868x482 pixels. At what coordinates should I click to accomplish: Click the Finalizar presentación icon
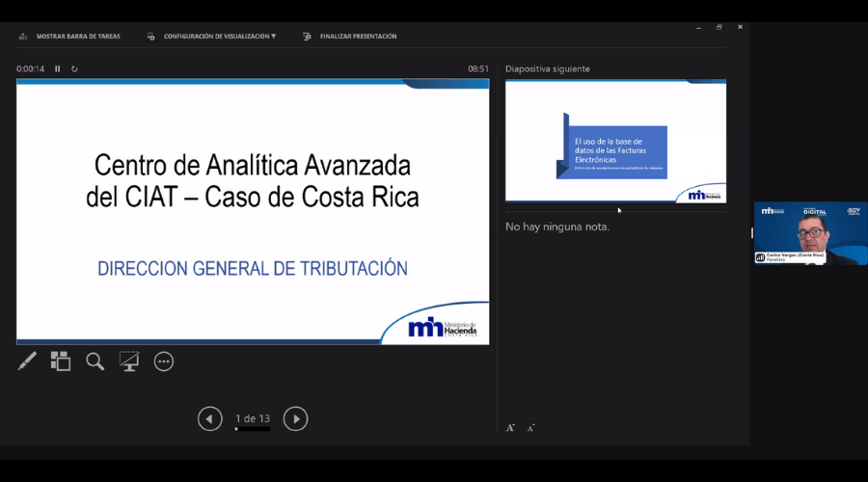tap(308, 37)
